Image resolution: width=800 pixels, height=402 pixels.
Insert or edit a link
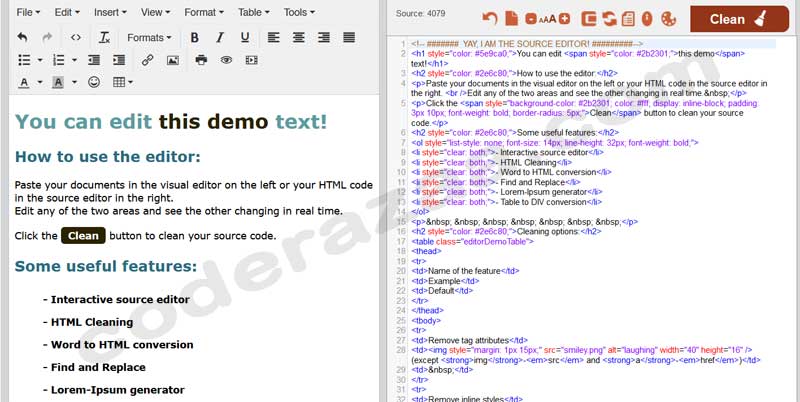point(147,60)
